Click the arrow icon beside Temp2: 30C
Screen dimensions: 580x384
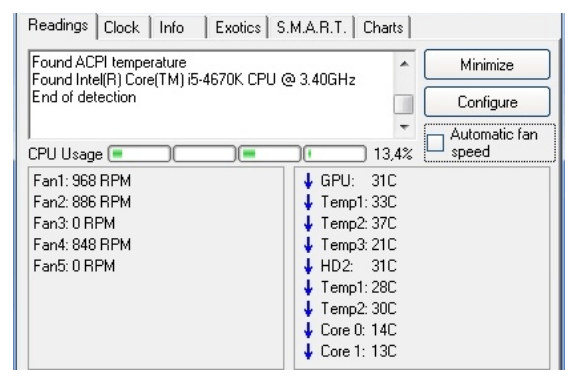pyautogui.click(x=308, y=309)
